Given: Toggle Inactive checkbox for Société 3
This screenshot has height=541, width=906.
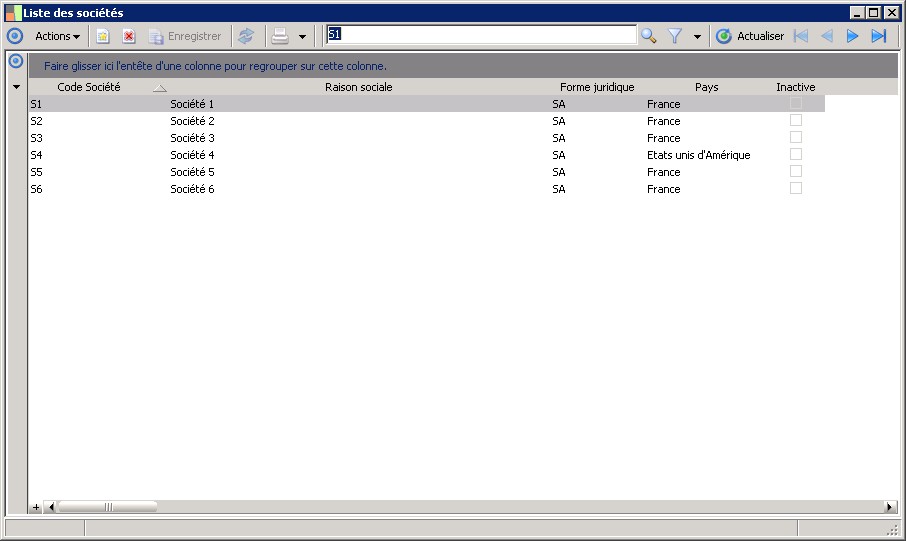Looking at the screenshot, I should point(796,138).
